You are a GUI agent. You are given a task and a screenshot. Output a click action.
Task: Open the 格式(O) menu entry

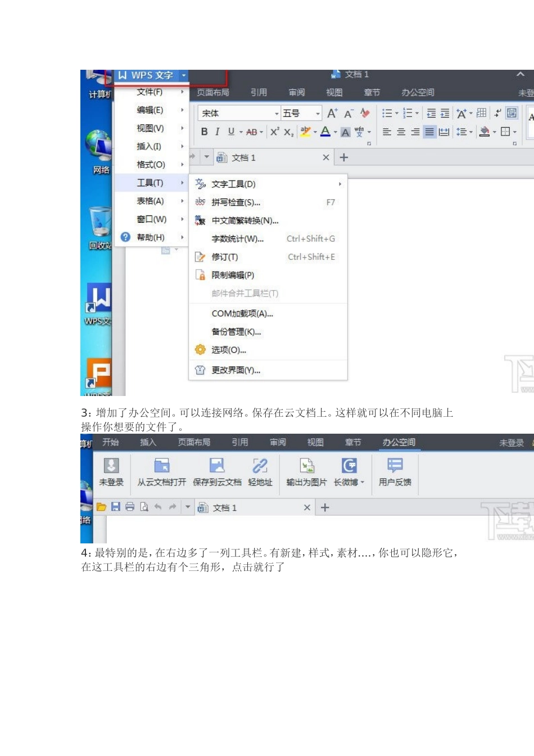150,165
